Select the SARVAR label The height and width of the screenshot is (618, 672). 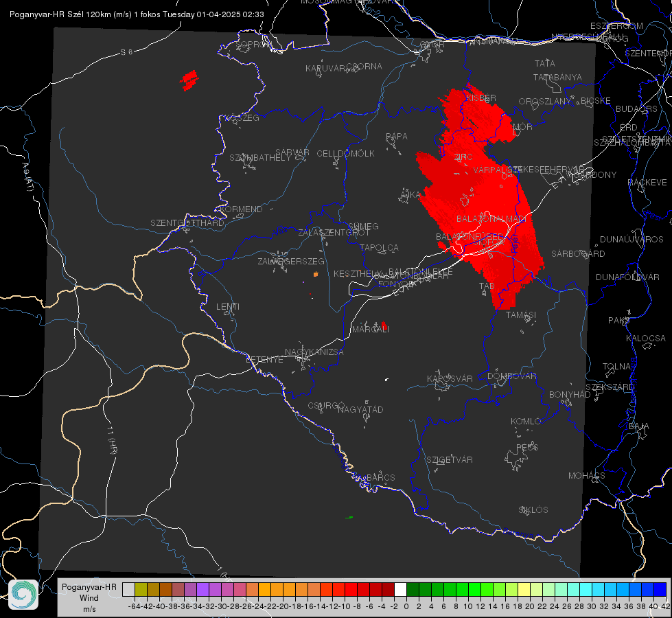pyautogui.click(x=292, y=152)
